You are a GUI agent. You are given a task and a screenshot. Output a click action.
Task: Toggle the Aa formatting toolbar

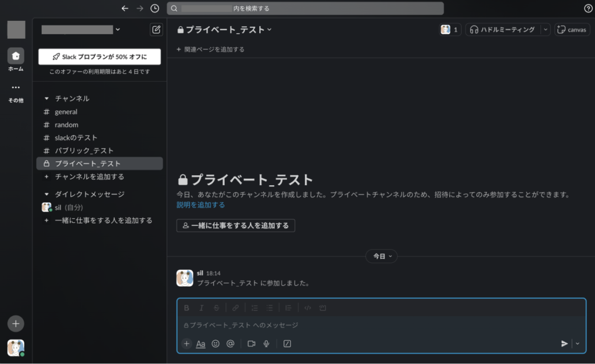[200, 344]
